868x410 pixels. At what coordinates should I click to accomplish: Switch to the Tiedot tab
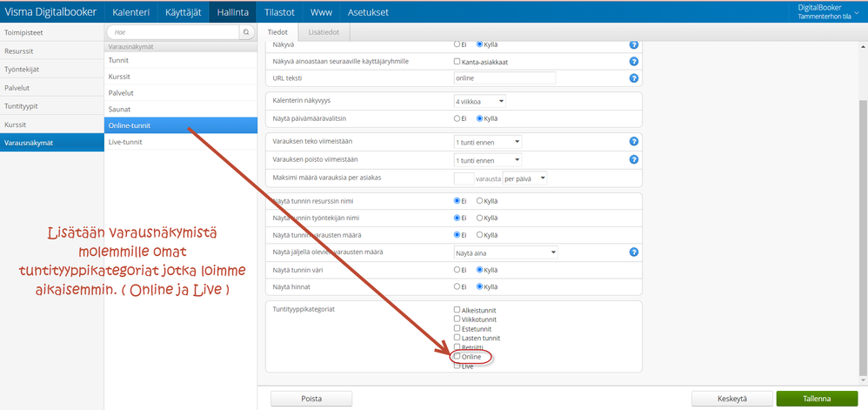278,32
